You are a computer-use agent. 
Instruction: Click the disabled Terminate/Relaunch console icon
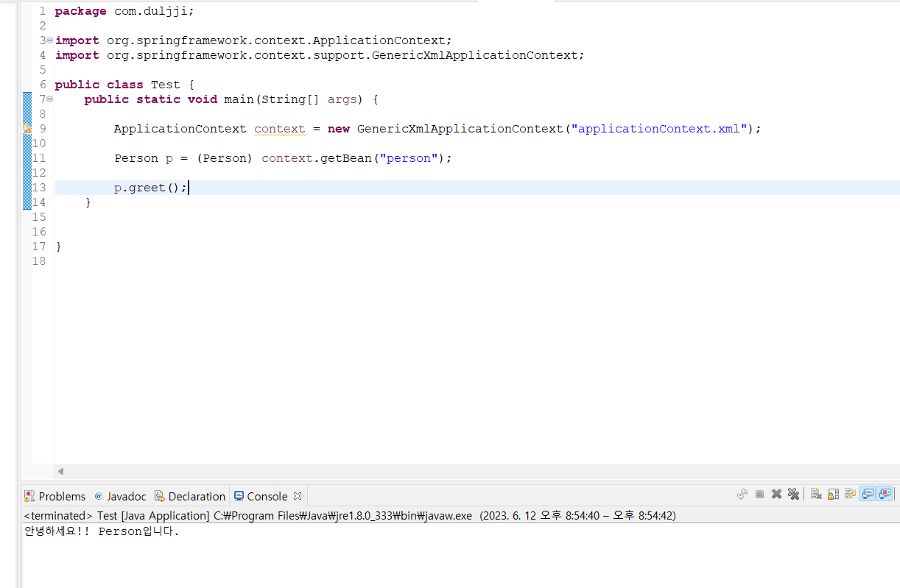(742, 495)
